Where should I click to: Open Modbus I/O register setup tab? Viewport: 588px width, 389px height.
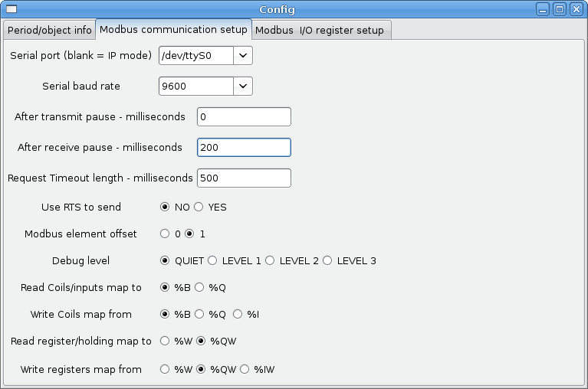click(x=323, y=31)
